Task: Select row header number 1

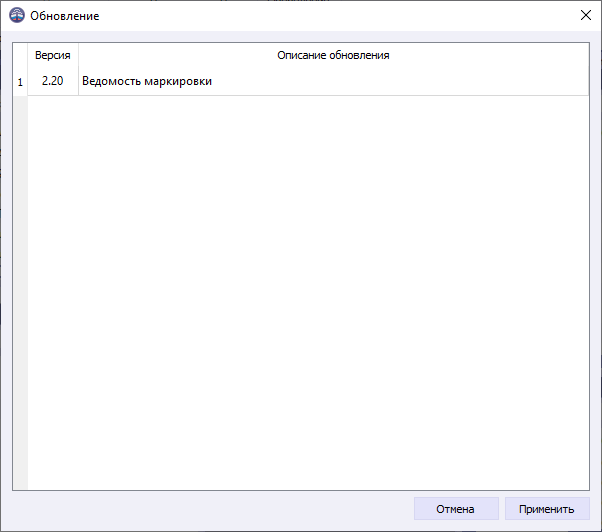Action: point(20,82)
